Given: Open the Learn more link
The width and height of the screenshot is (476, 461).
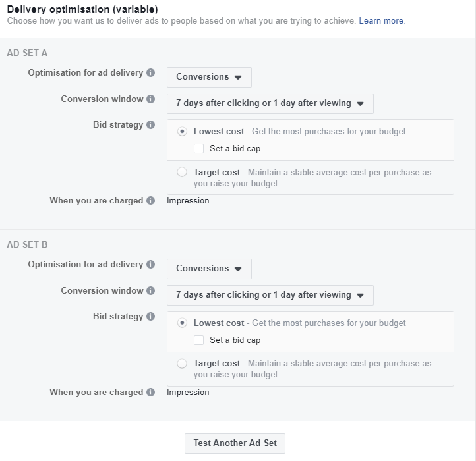Looking at the screenshot, I should click(x=382, y=21).
